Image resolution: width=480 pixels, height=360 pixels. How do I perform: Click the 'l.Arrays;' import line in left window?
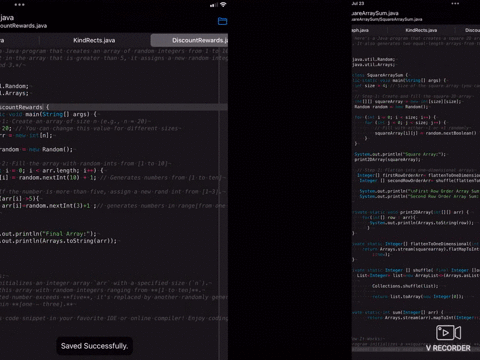coord(15,93)
